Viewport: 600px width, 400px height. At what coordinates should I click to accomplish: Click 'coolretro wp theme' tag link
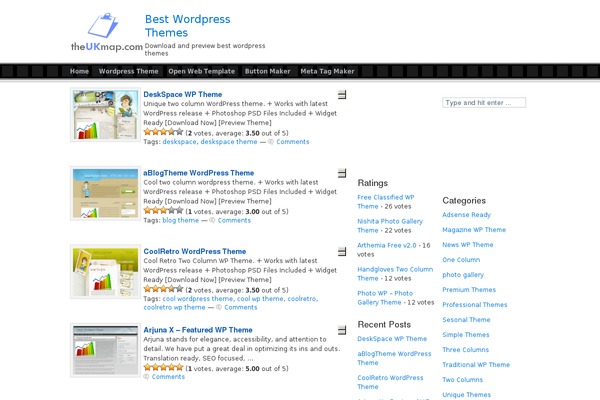(174, 307)
